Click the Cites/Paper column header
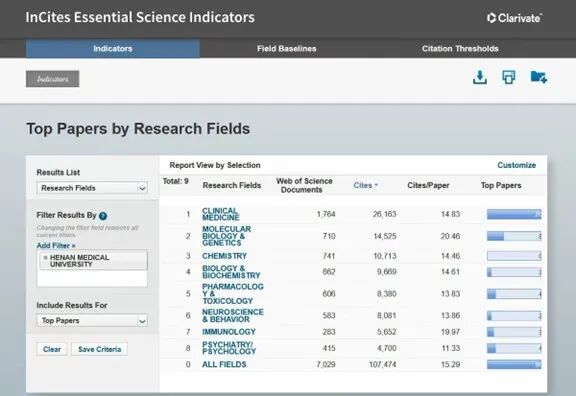 428,186
